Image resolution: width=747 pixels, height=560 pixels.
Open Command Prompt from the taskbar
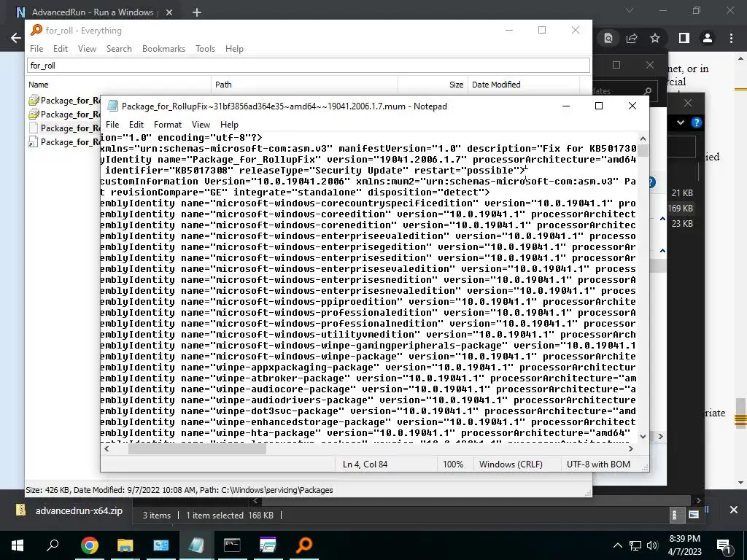[232, 545]
